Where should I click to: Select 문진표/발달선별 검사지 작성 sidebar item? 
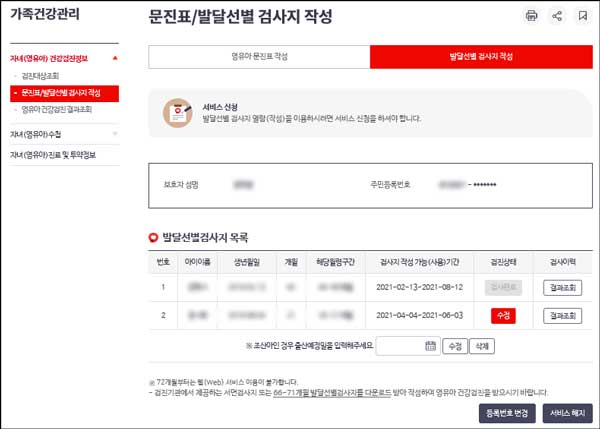(x=64, y=93)
